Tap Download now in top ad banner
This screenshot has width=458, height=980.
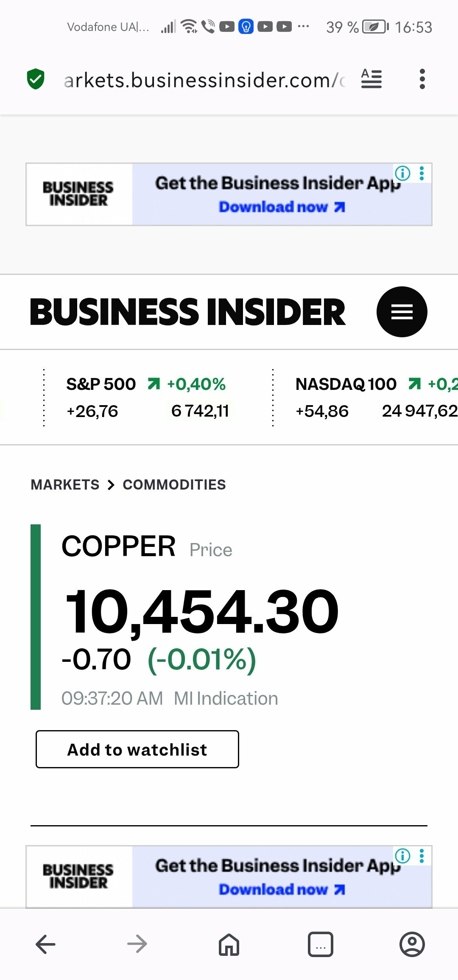(x=282, y=207)
